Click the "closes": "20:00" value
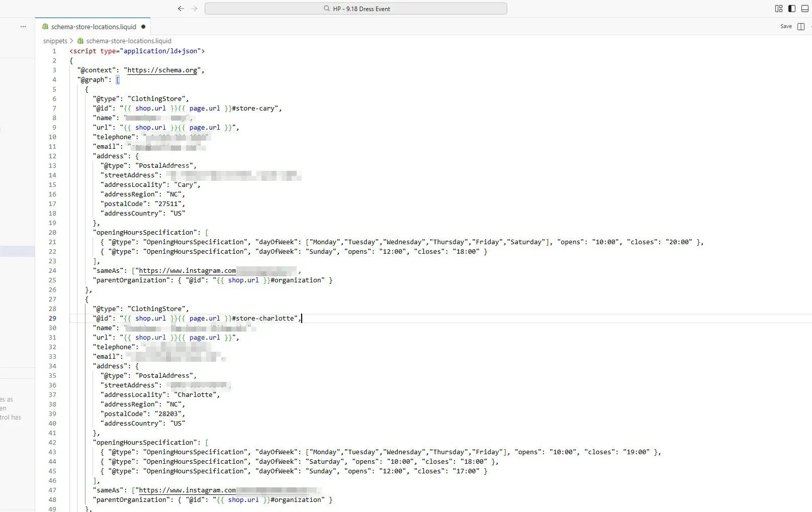This screenshot has height=512, width=812. 678,242
